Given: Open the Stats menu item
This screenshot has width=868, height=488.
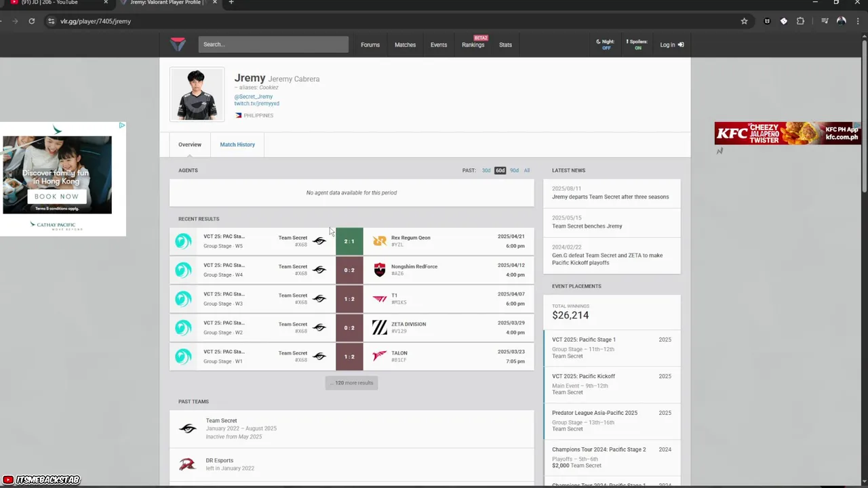Looking at the screenshot, I should [x=506, y=45].
